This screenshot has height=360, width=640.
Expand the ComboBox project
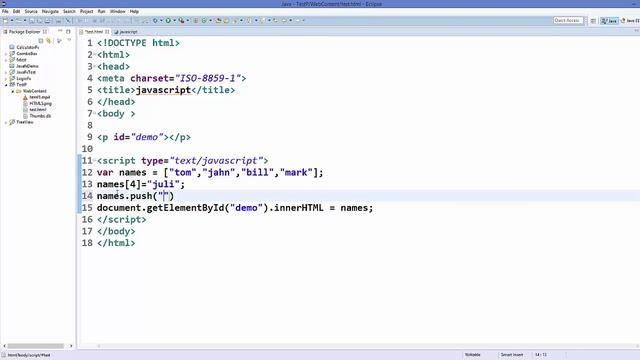pos(6,53)
